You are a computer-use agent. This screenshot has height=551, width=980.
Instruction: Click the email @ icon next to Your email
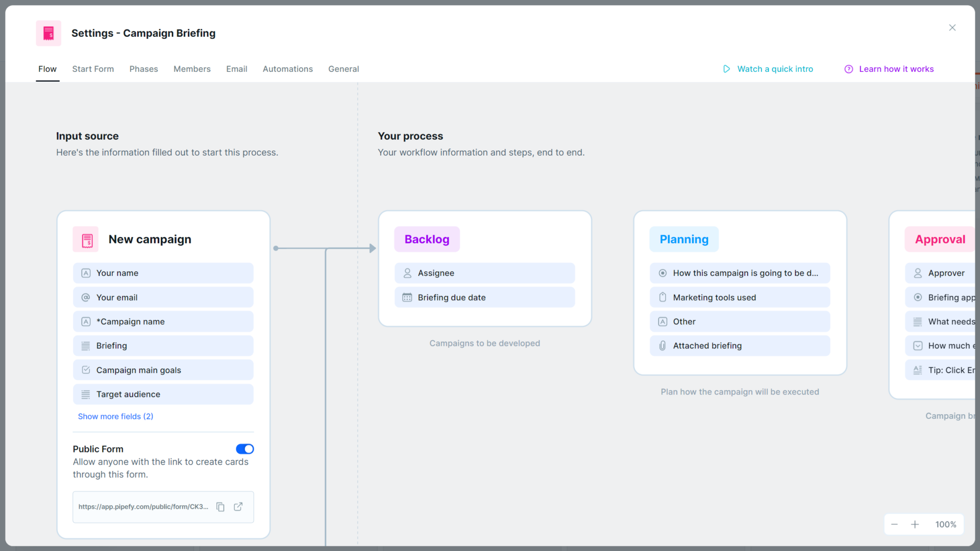point(85,297)
